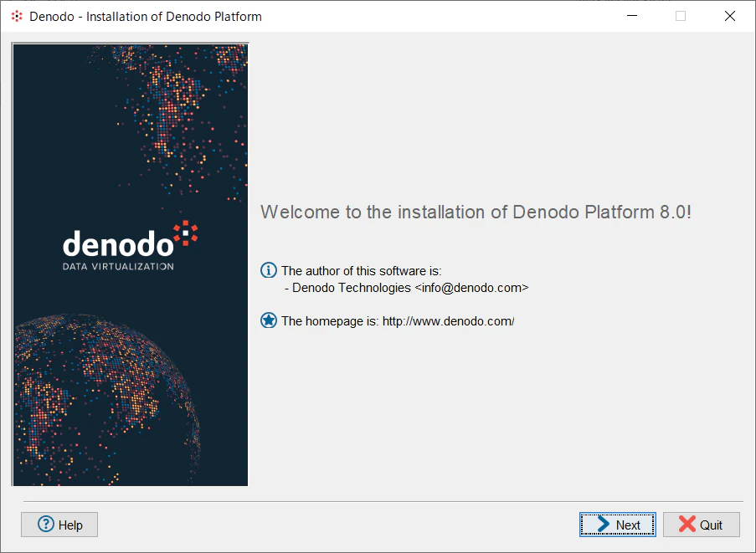This screenshot has width=756, height=553.
Task: Click the window title 'Denodo - Installation of Denodo Platform'
Action: pos(146,17)
